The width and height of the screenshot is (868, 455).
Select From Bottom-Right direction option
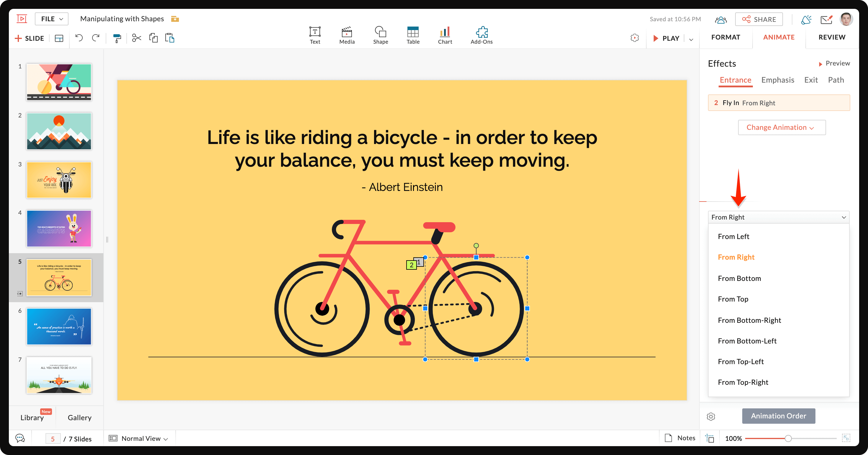[749, 320]
